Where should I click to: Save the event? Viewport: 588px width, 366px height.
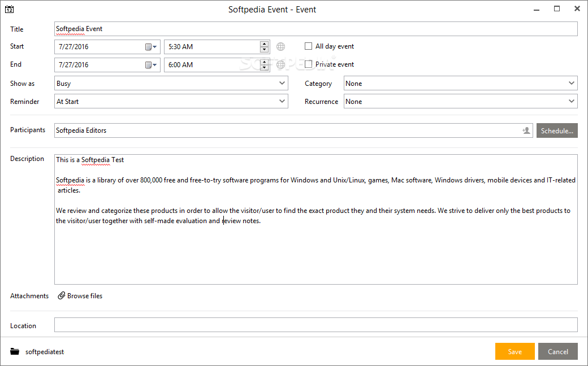click(515, 351)
